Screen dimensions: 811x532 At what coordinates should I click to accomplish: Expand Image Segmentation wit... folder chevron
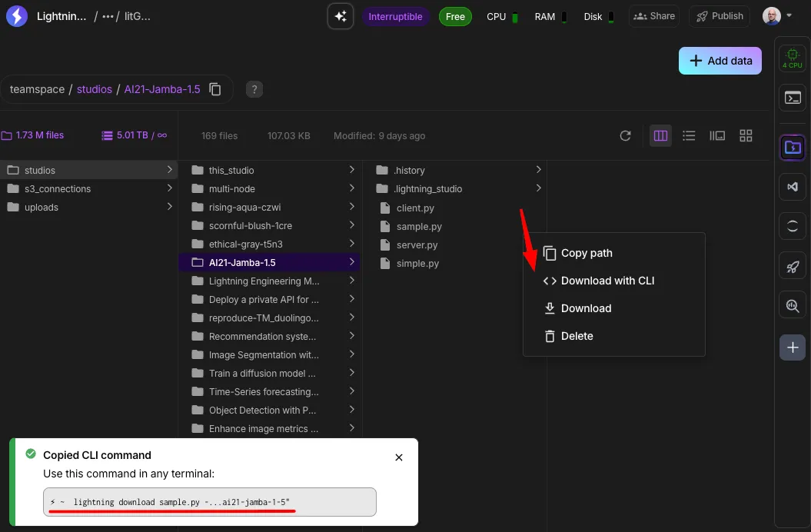(x=352, y=354)
